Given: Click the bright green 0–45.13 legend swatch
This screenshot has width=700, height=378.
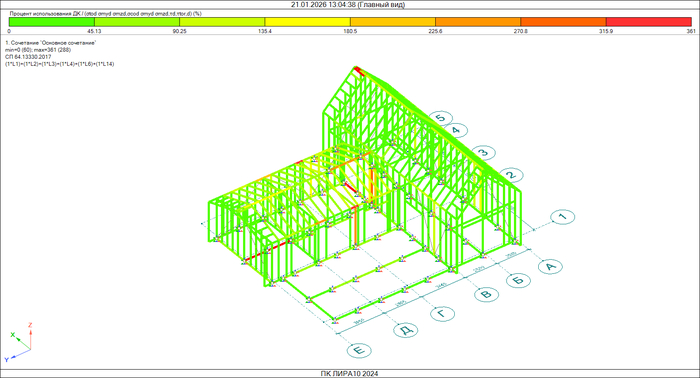Looking at the screenshot, I should pyautogui.click(x=52, y=22).
